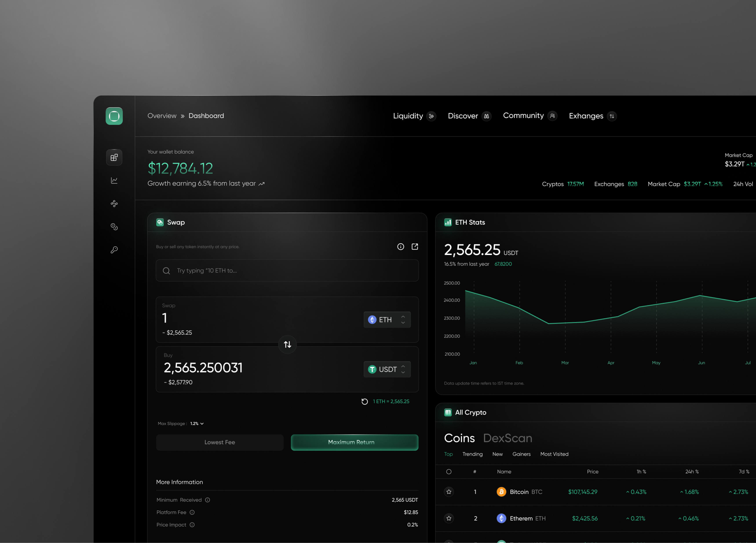Click Price Impact info icon
756x543 pixels.
tap(192, 525)
